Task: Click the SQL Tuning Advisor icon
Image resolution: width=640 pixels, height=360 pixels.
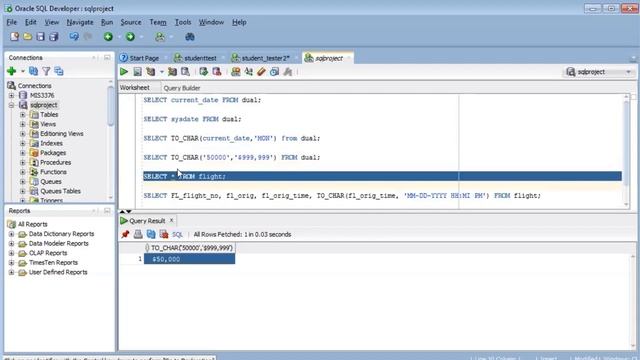Action: [x=185, y=72]
